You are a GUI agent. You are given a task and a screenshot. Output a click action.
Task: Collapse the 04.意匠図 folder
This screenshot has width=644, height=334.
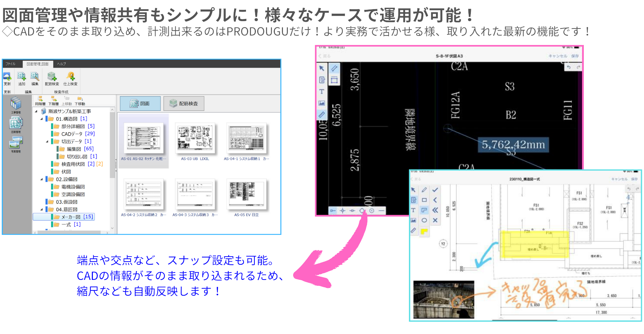point(42,210)
